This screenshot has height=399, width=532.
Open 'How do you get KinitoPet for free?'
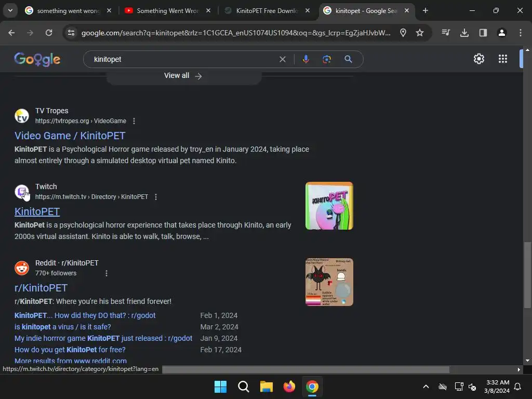(x=70, y=350)
